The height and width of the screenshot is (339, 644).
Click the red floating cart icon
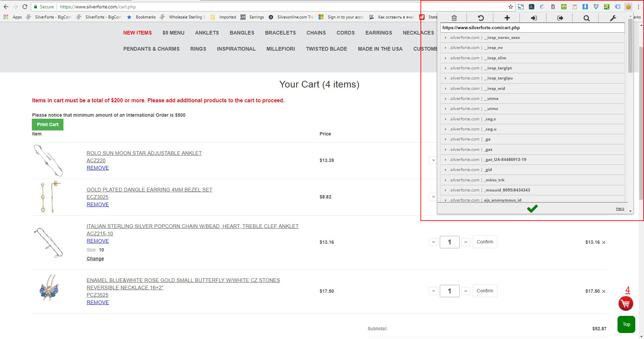point(626,303)
